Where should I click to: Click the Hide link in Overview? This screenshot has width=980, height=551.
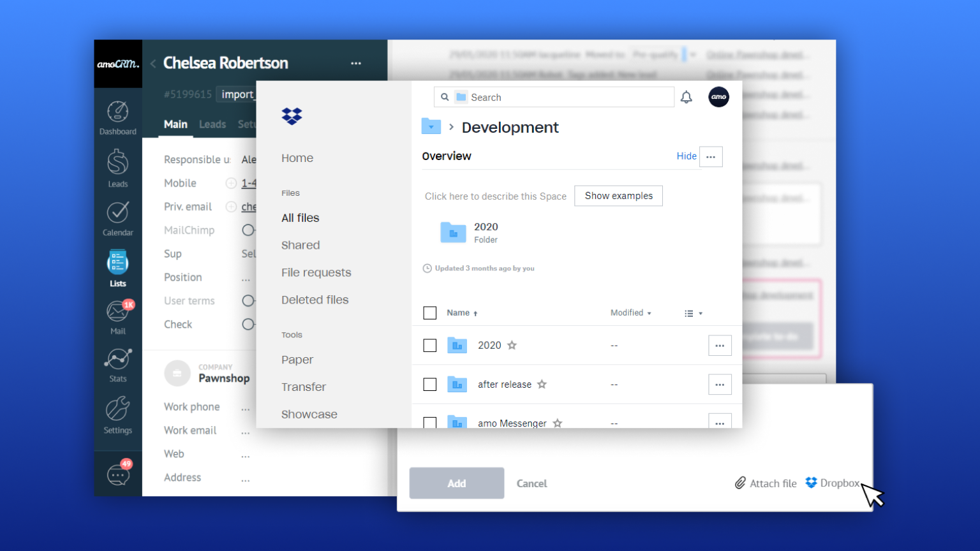(x=686, y=156)
